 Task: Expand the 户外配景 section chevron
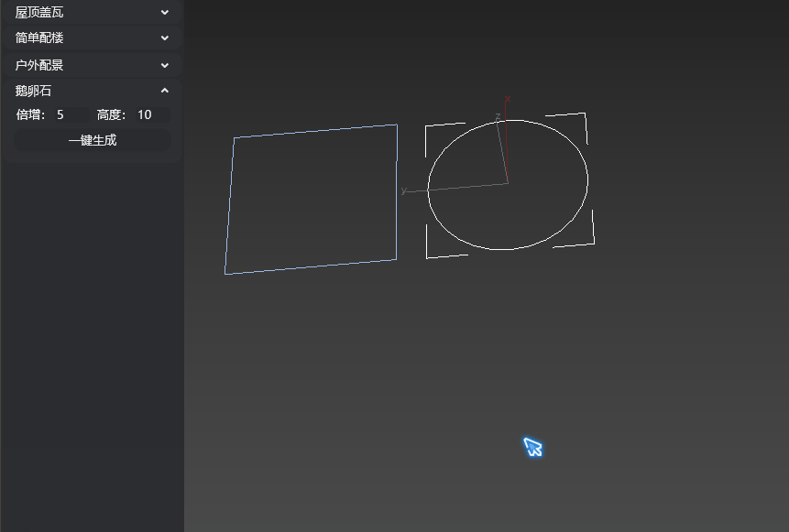pyautogui.click(x=165, y=65)
